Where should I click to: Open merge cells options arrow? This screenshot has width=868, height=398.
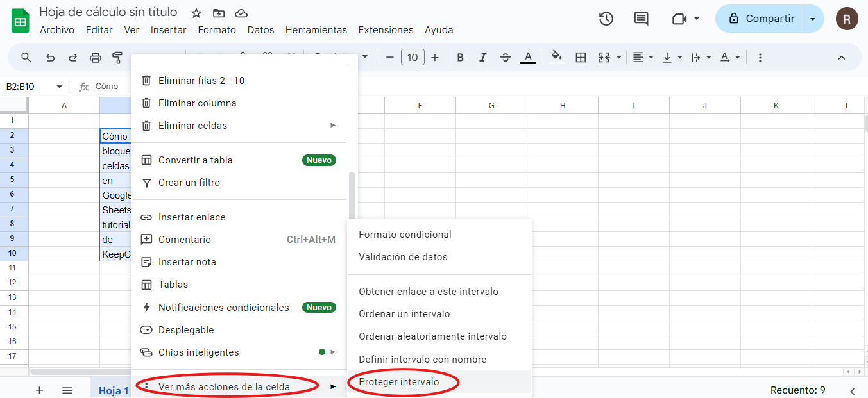pyautogui.click(x=619, y=58)
